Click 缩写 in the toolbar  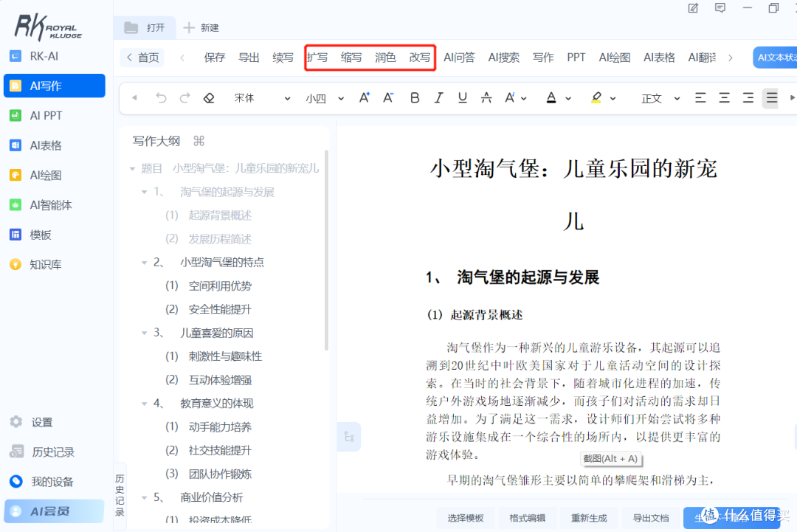(351, 58)
